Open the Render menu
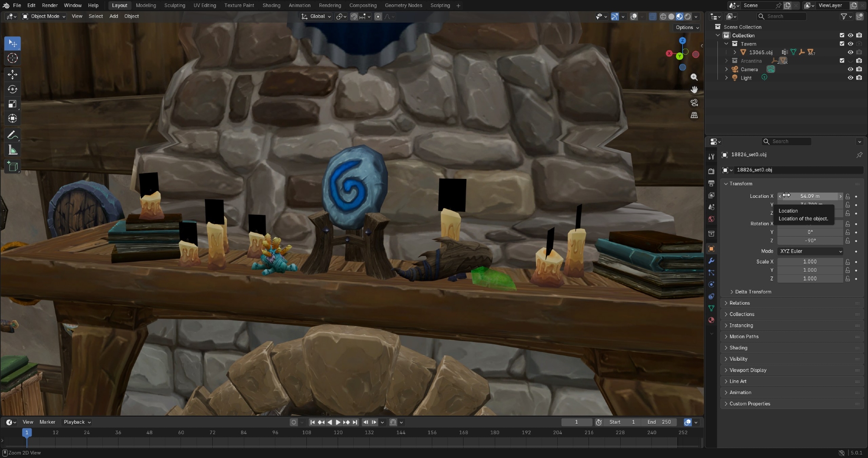 coord(49,5)
